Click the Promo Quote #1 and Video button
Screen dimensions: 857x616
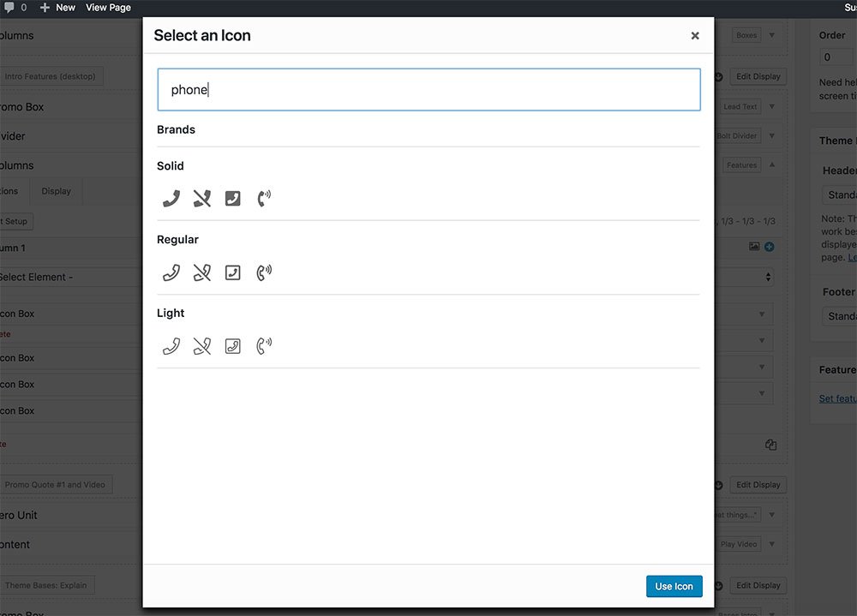tap(55, 484)
